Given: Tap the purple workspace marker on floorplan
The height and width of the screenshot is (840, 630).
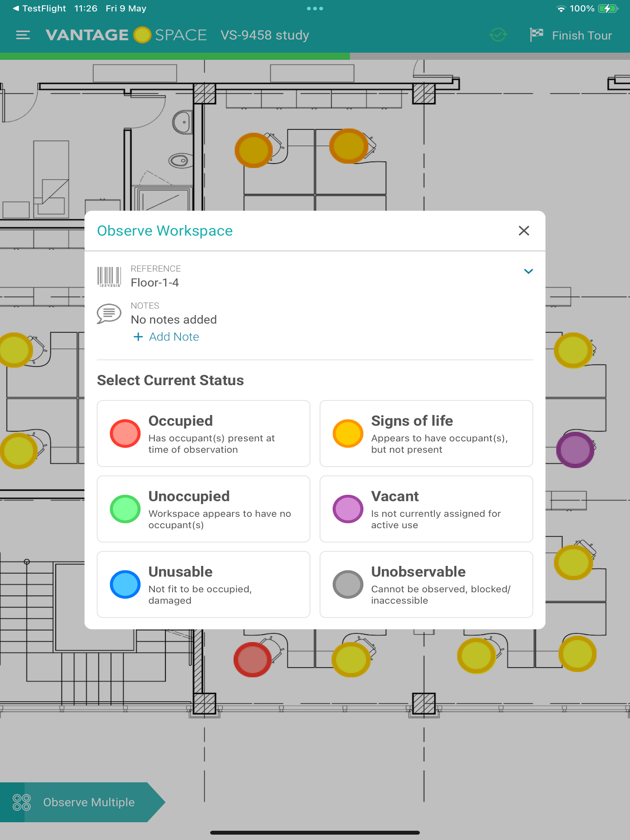Looking at the screenshot, I should 575,450.
